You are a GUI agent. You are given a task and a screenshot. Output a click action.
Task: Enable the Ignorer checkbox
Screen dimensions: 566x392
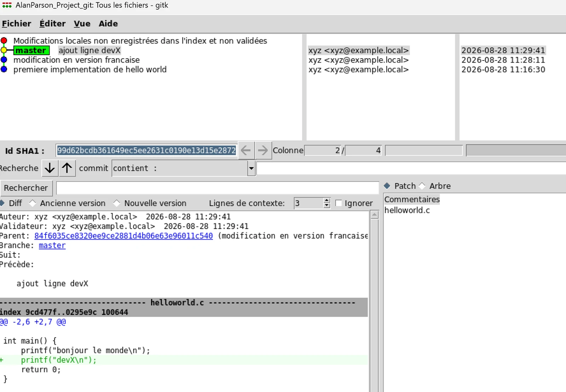339,203
